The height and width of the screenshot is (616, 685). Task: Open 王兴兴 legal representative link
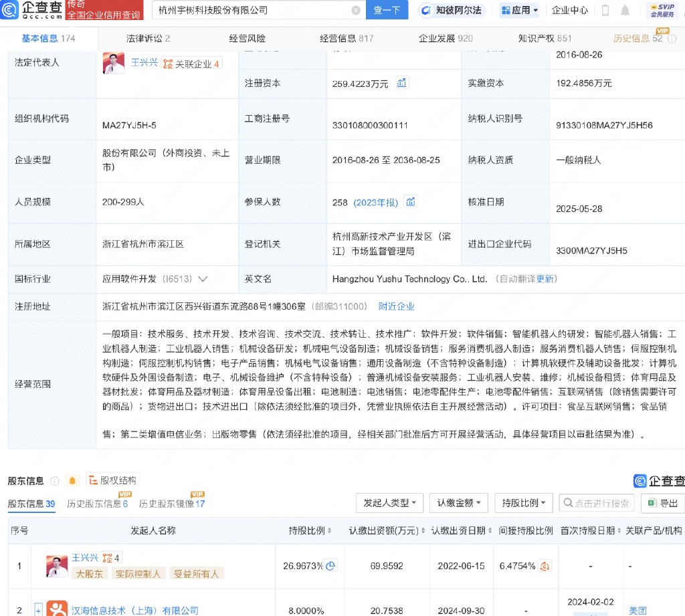click(x=144, y=62)
